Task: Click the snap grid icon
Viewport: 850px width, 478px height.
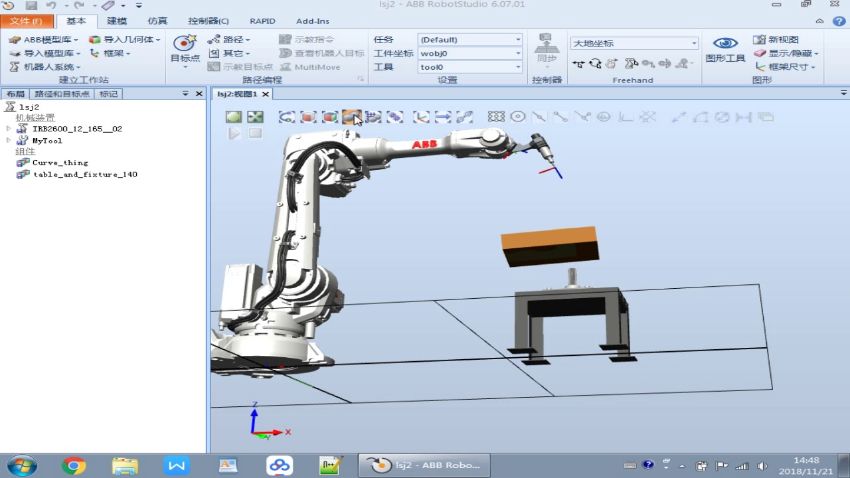Action: (496, 117)
